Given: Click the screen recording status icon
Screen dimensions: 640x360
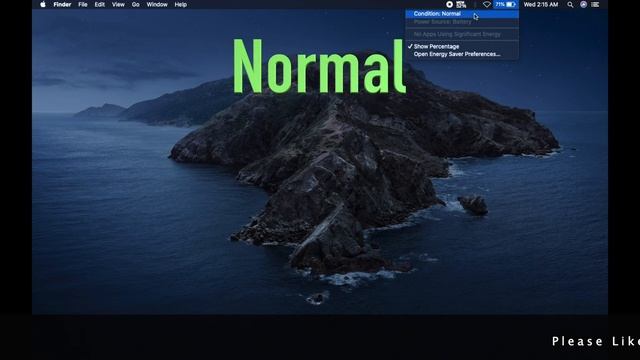Looking at the screenshot, I should pos(449,4).
